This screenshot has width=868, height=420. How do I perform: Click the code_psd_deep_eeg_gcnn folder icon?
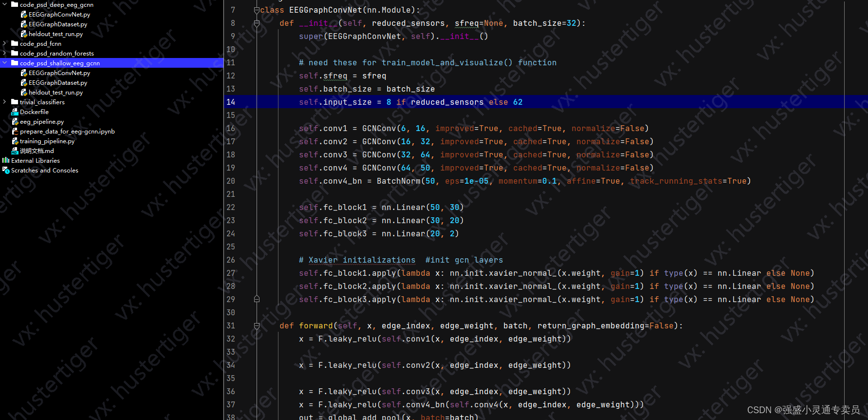coord(15,4)
